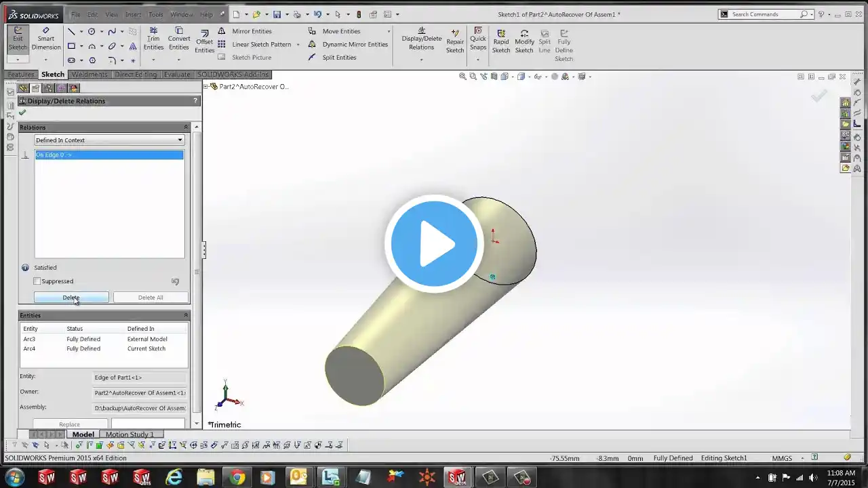The image size is (868, 488).
Task: Click the 'Edge of Part1<1>' entity field
Action: tap(139, 378)
